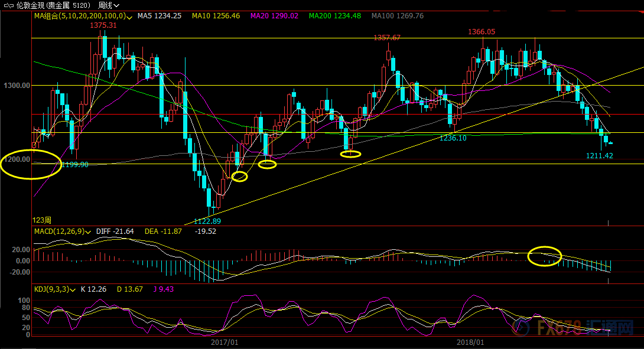Click the large yellow ellipse around 1200.00

pyautogui.click(x=31, y=164)
